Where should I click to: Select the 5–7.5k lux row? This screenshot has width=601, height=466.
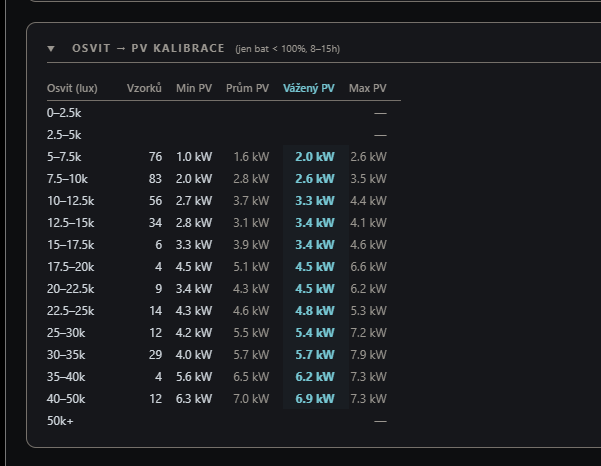(224, 157)
